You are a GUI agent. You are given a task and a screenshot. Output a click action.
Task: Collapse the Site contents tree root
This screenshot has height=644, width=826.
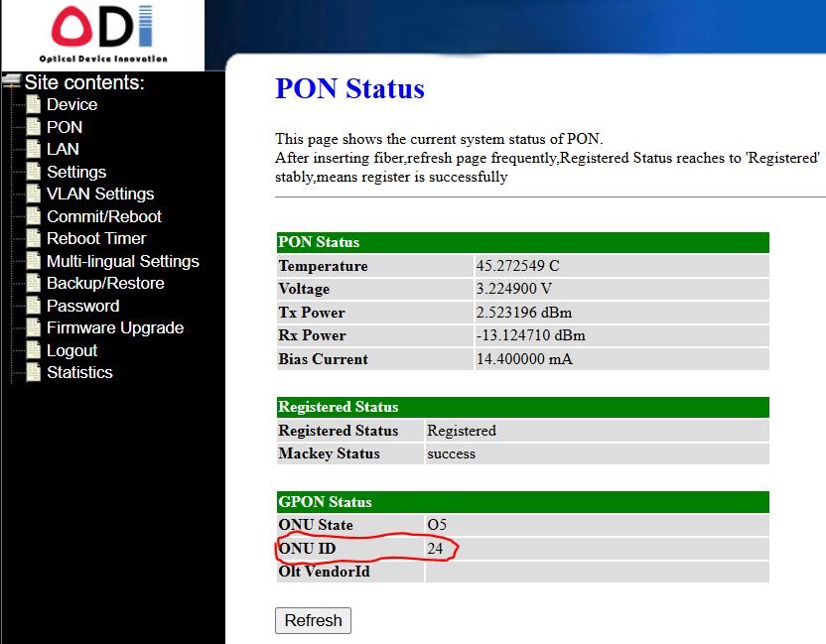click(12, 81)
